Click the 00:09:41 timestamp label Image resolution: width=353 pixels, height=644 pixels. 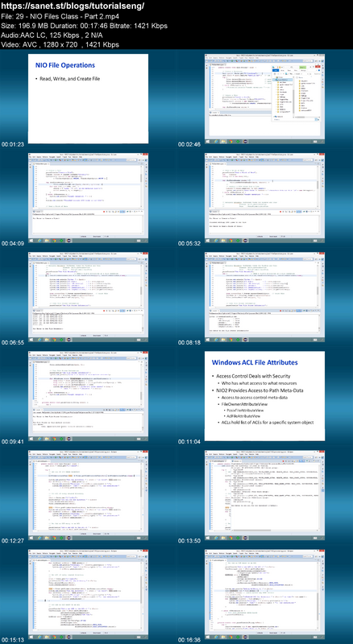[13, 442]
